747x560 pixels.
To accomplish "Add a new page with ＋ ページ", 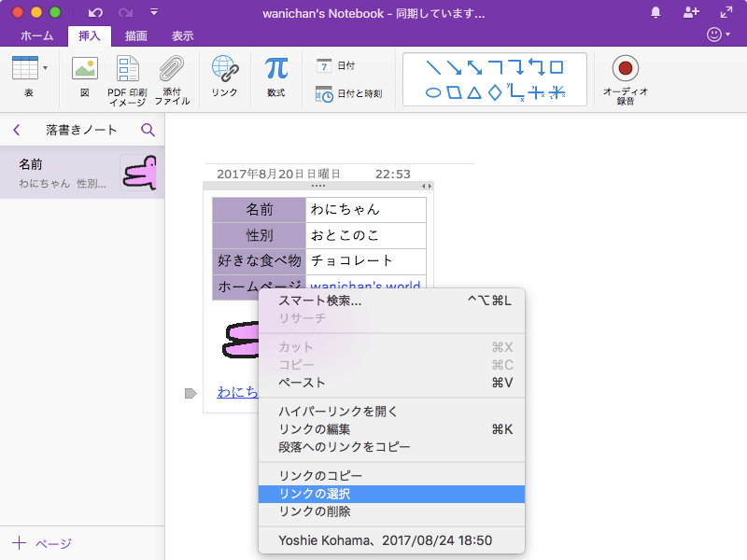I will point(42,543).
